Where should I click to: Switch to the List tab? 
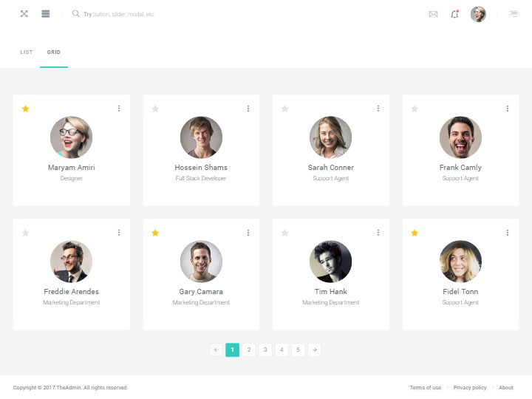pos(27,52)
